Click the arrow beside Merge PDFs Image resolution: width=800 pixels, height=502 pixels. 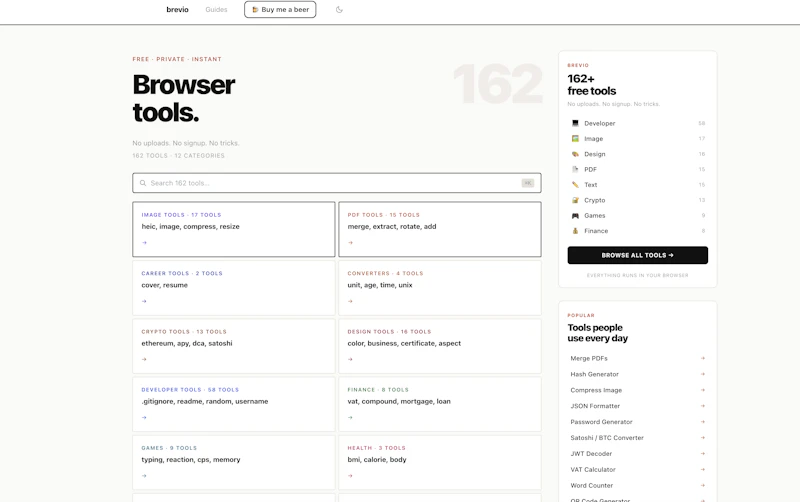[x=703, y=358]
